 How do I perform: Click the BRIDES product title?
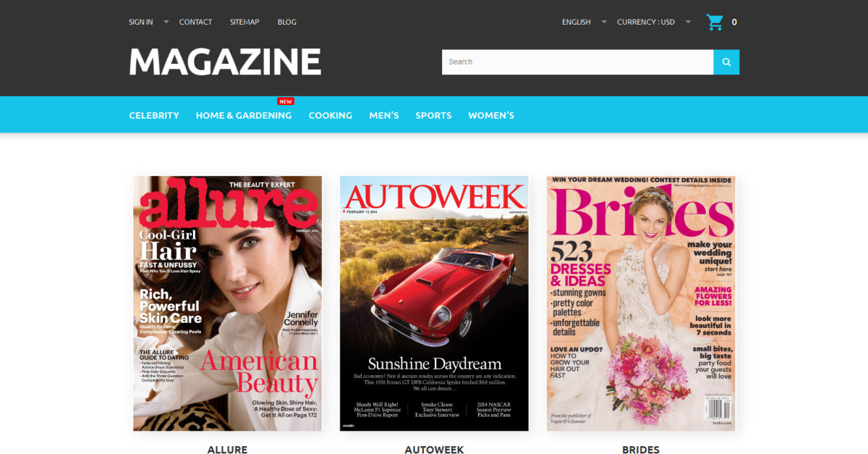pyautogui.click(x=641, y=450)
